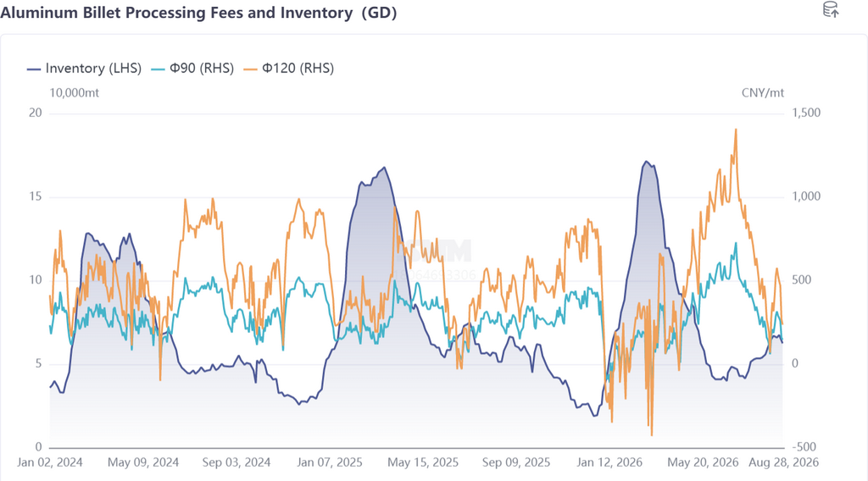The image size is (868, 481).
Task: Click the CNY/mt right axis unit
Action: [x=763, y=93]
